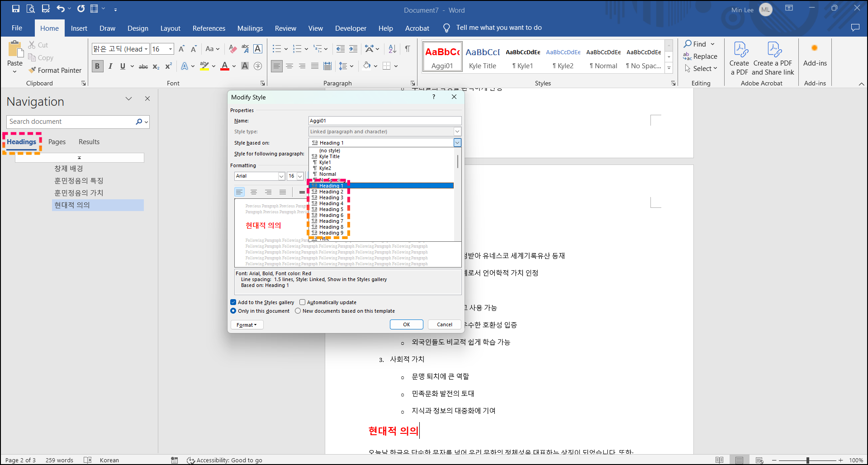Open Style type dropdown
Image resolution: width=868 pixels, height=465 pixels.
click(x=457, y=132)
